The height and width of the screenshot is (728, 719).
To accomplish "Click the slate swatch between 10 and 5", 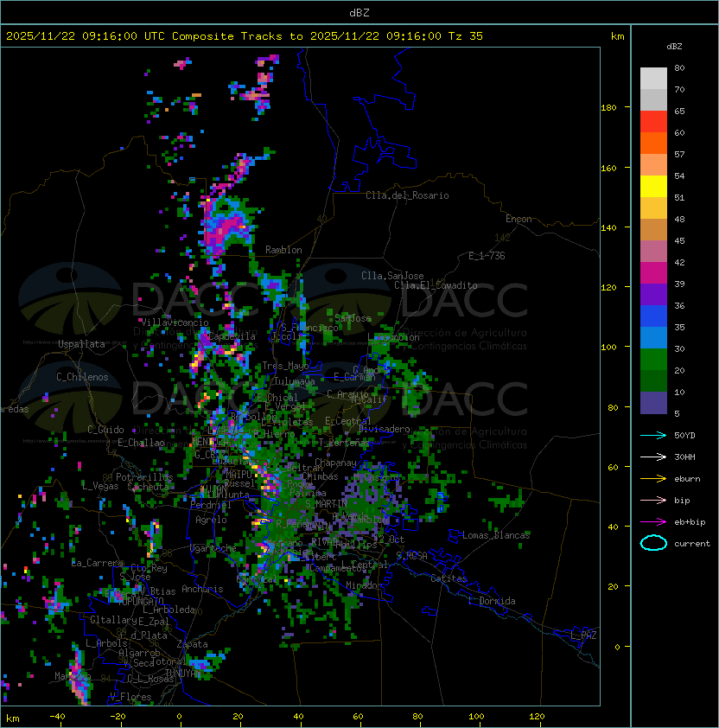I will coord(653,403).
